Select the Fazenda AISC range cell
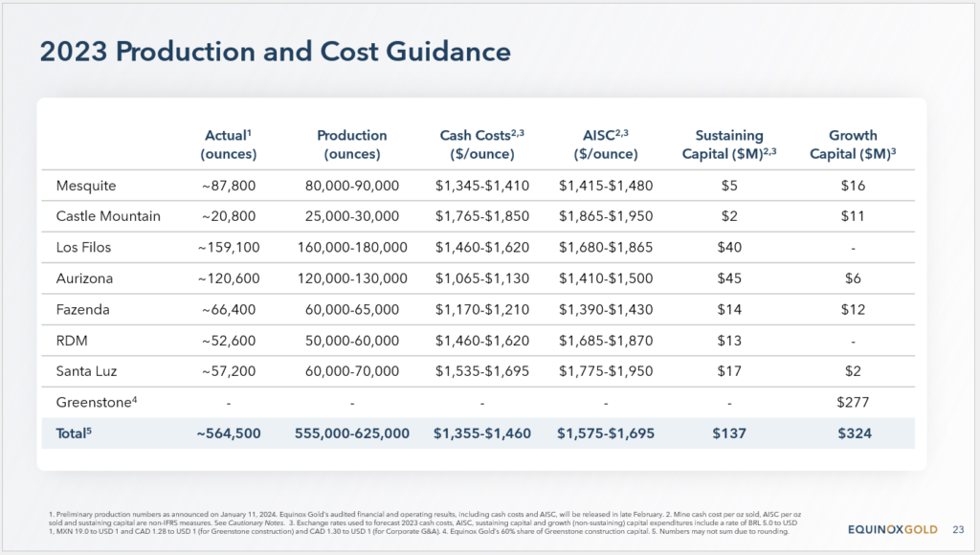 point(606,310)
